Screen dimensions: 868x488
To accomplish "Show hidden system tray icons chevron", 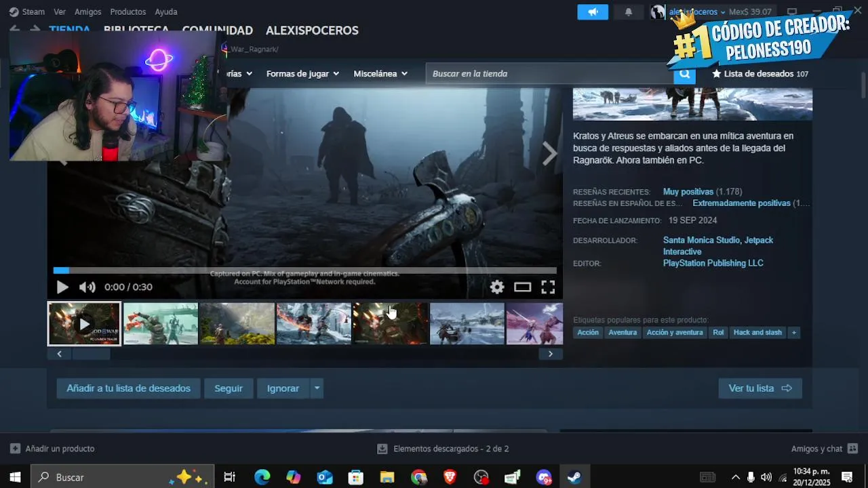I will click(x=735, y=477).
